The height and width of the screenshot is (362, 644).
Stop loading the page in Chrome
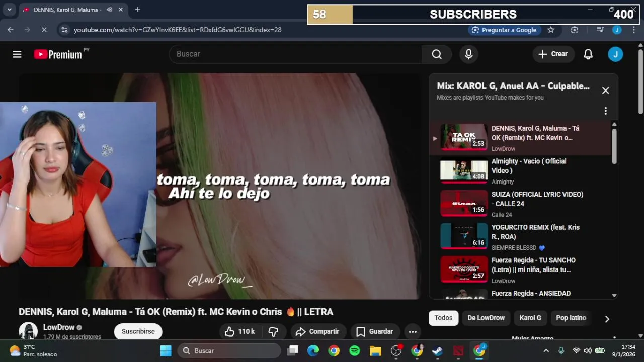click(44, 30)
